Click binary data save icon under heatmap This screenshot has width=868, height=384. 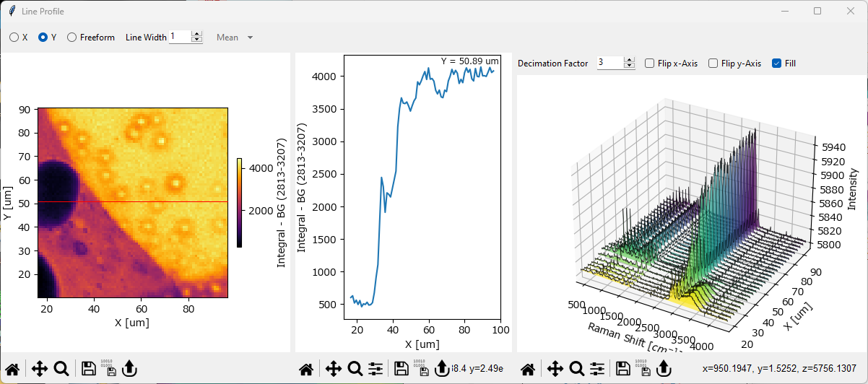pos(107,369)
